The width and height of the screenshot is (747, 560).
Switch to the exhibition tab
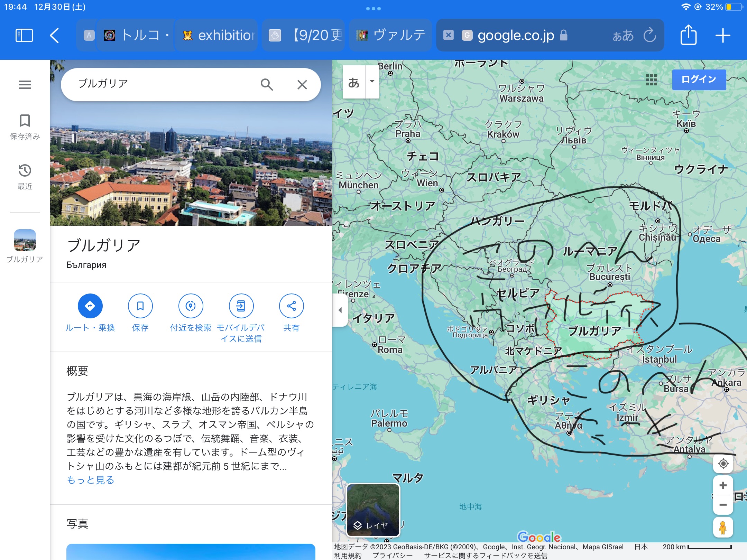pos(217,35)
